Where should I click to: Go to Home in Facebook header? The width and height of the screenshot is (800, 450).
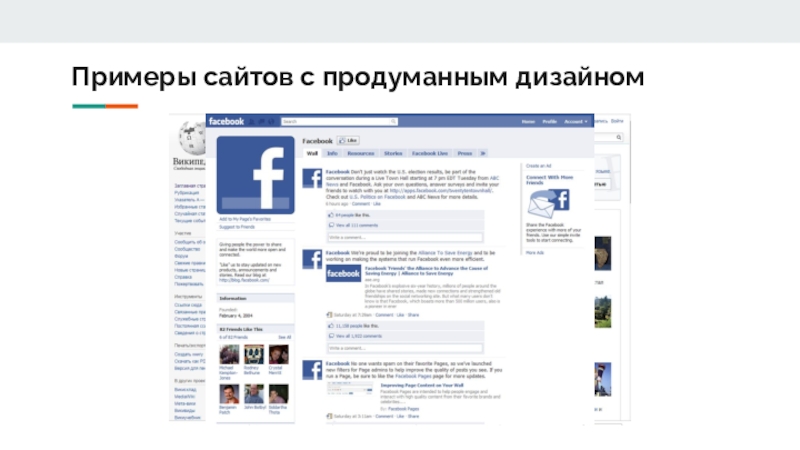[x=528, y=121]
